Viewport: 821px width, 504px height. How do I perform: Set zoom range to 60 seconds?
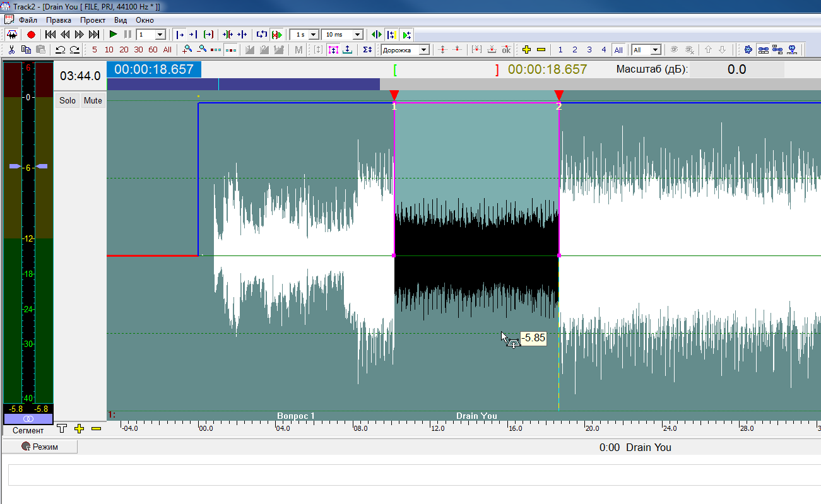(153, 50)
